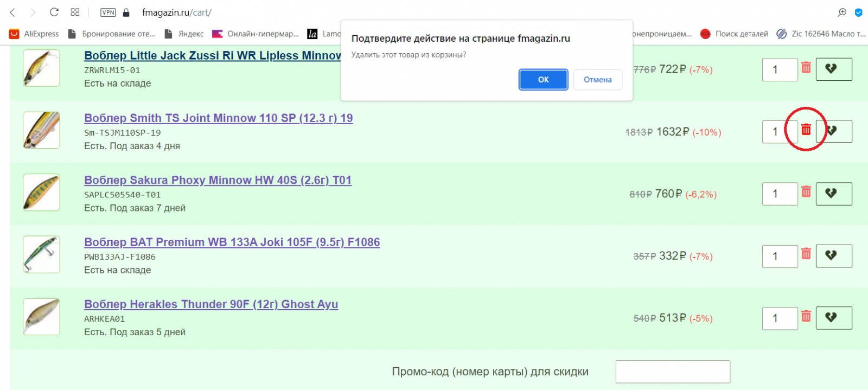Click the SKU text PWB133AJ-F1086
The image size is (868, 390).
pyautogui.click(x=120, y=257)
